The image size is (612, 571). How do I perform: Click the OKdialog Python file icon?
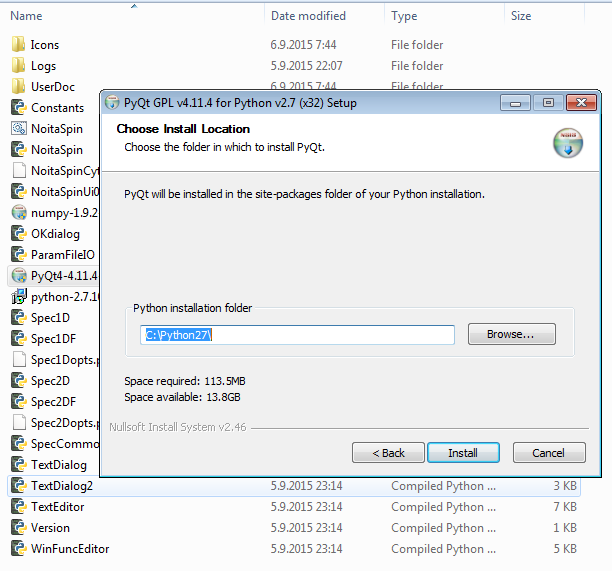coord(18,234)
